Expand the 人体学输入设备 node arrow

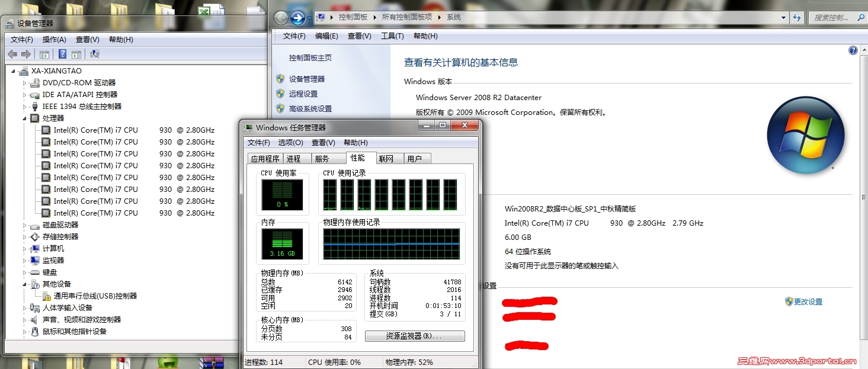(25, 308)
